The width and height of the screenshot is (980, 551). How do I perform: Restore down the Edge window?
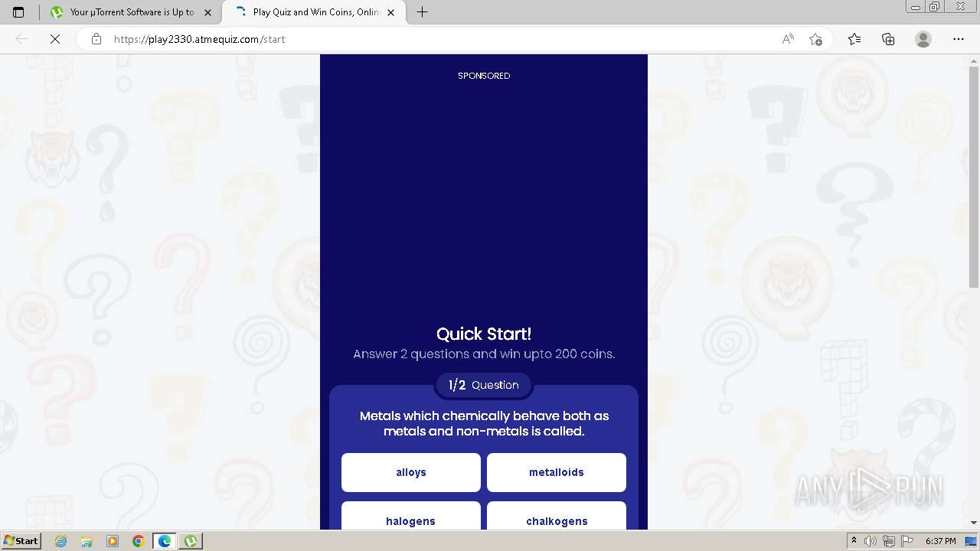935,7
